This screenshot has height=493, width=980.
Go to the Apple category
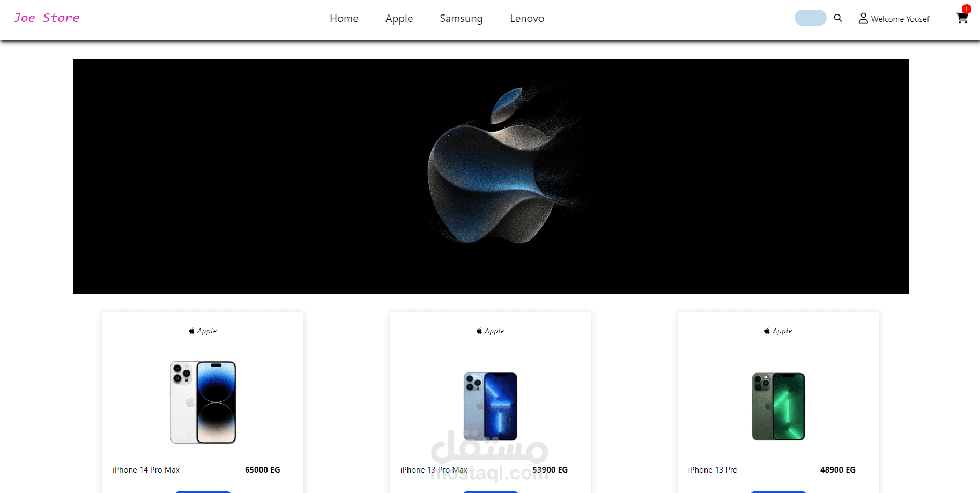pos(399,19)
